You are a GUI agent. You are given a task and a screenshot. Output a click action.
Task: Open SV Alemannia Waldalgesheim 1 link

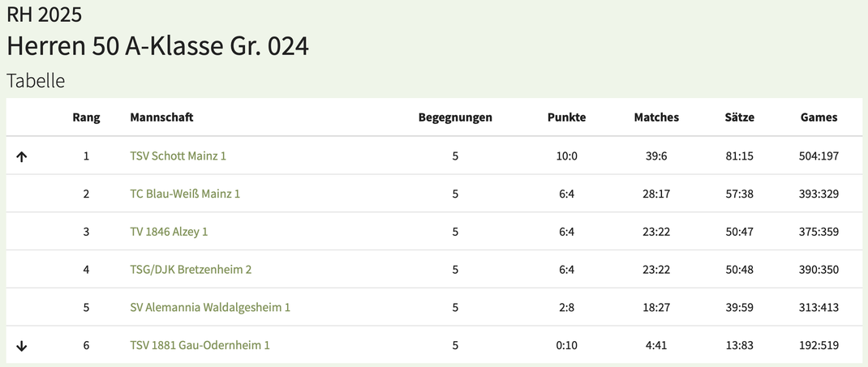[x=210, y=307]
